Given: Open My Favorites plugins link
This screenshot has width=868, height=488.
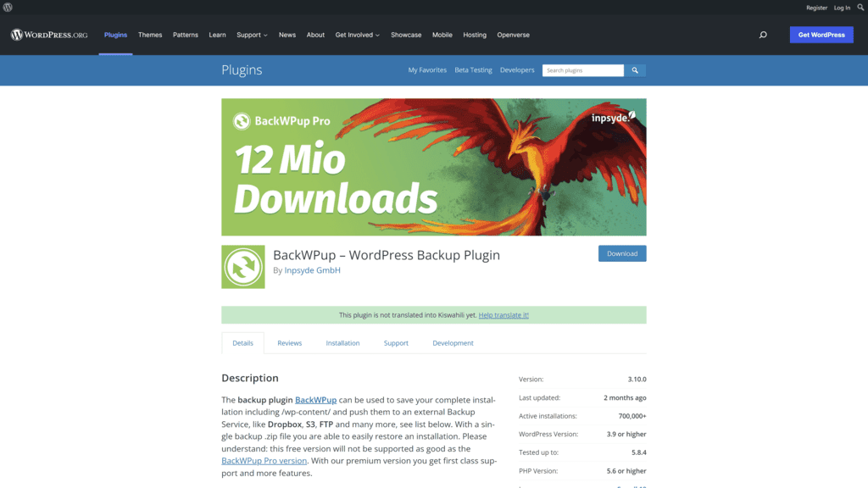Looking at the screenshot, I should 427,70.
